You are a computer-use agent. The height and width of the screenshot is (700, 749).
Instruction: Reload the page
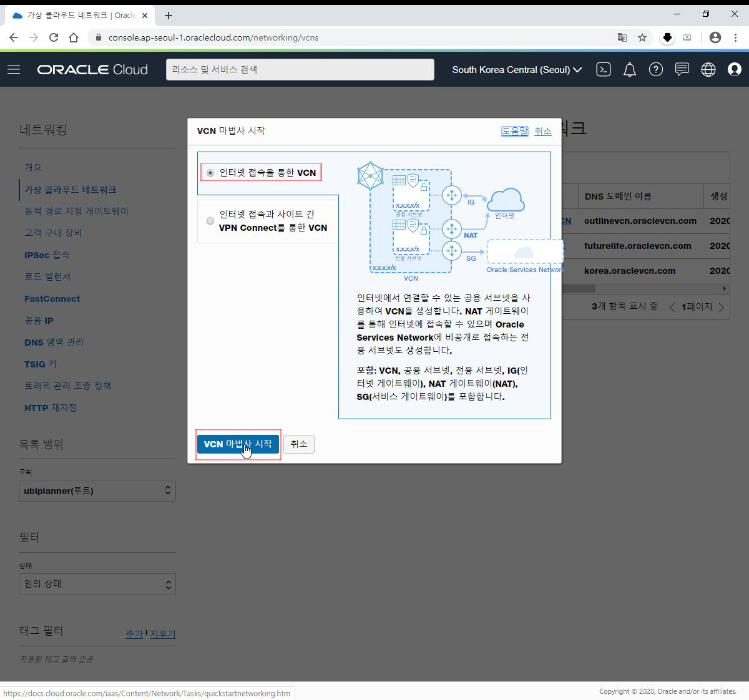tap(54, 37)
